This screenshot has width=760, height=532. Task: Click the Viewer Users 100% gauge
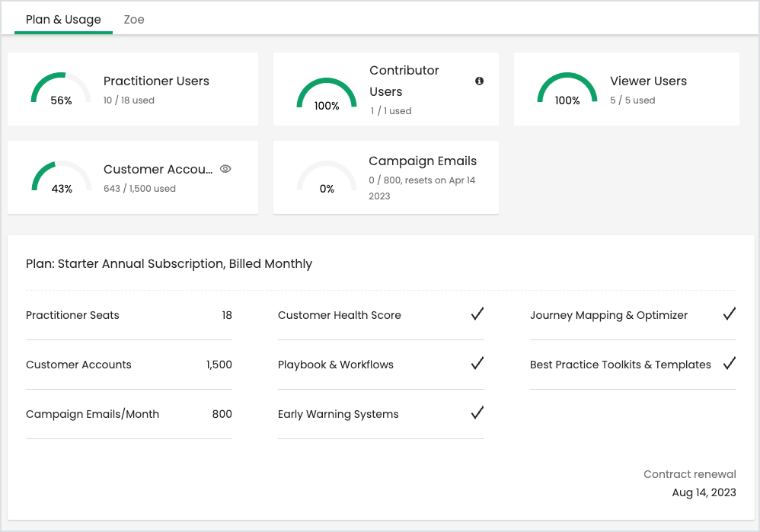(567, 88)
